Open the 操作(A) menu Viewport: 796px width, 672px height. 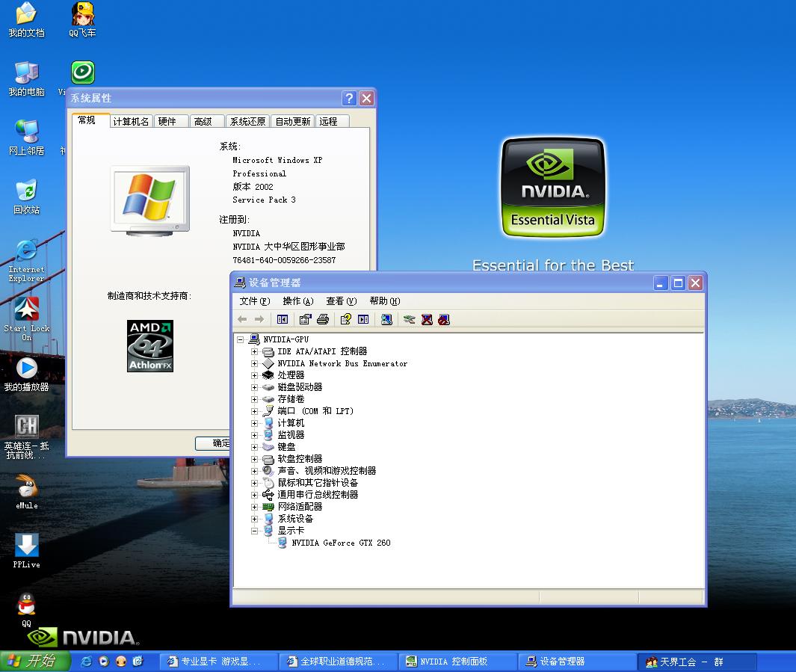(x=297, y=301)
